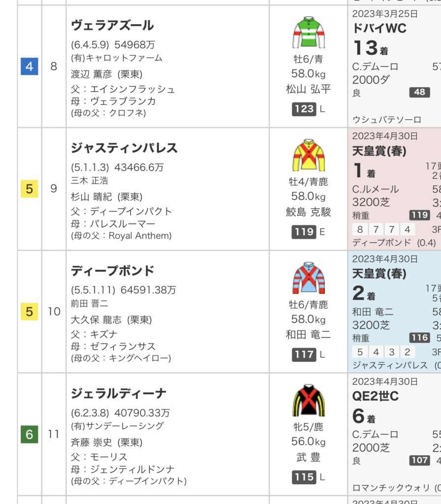Click Vela Azul's green striped jockey silk icon
Viewport: 441px width, 504px height.
pyautogui.click(x=309, y=32)
